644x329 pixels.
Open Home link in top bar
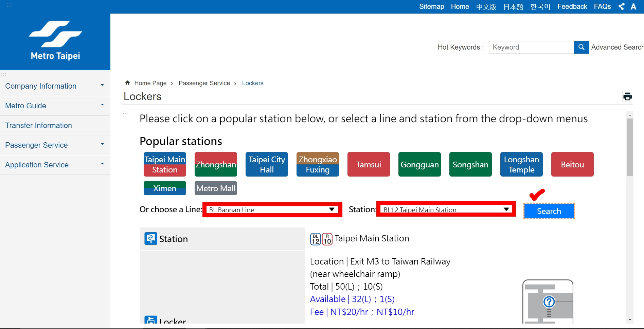tap(460, 6)
